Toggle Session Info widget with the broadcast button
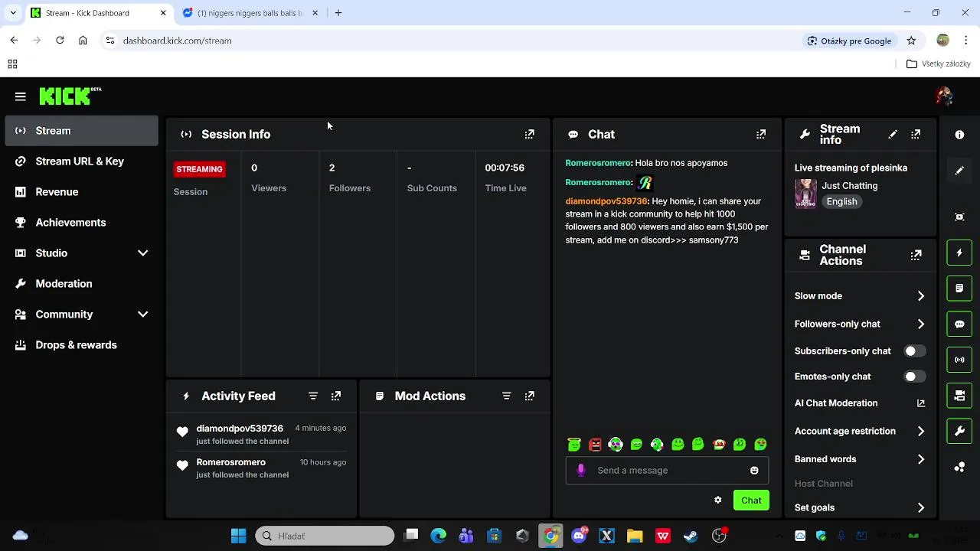This screenshot has width=980, height=551. pyautogui.click(x=959, y=360)
